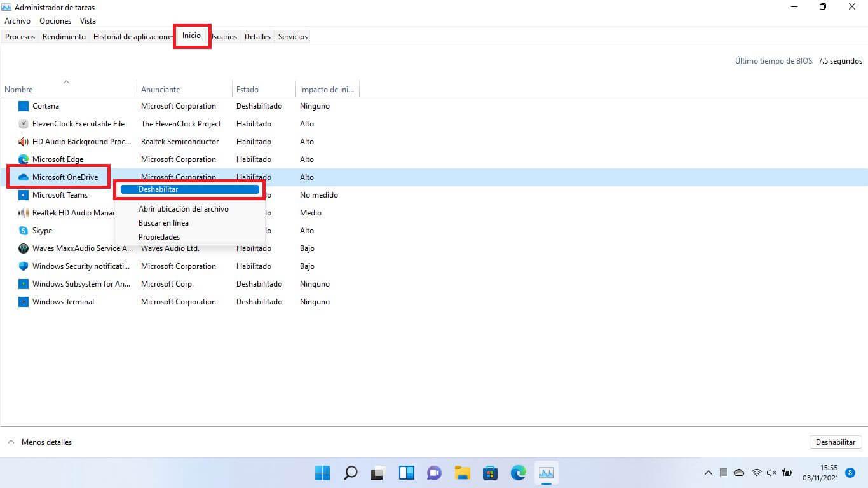Open Microsoft Edge from the taskbar

coord(519,473)
